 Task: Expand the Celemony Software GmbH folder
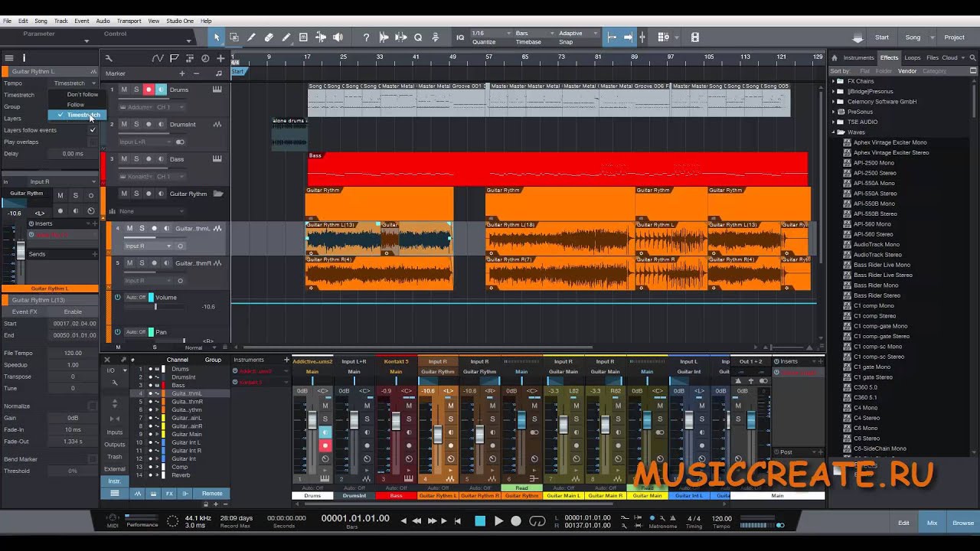[x=835, y=102]
